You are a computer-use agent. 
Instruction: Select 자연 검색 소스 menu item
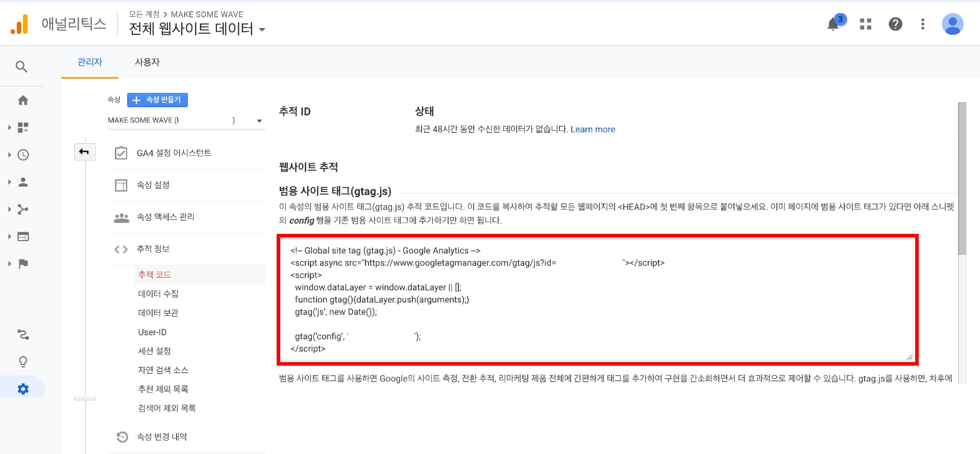163,370
